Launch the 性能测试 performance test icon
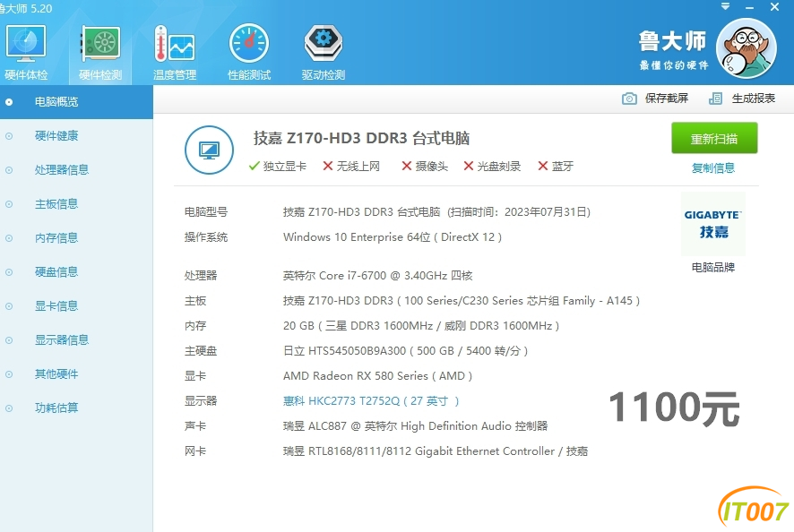The image size is (794, 532). point(248,53)
